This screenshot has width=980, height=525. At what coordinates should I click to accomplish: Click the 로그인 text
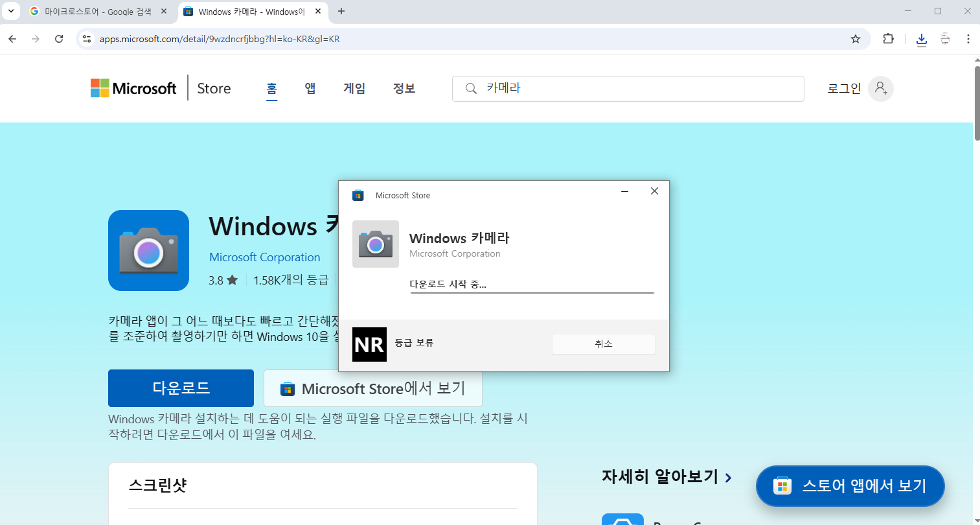point(844,89)
